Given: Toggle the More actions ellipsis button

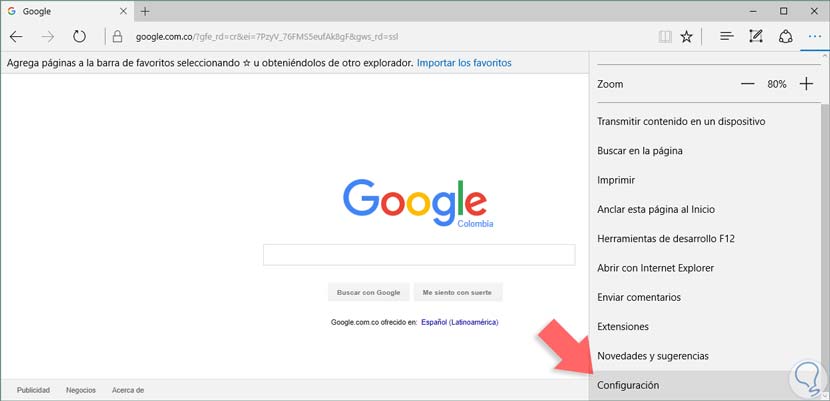Looking at the screenshot, I should point(814,37).
